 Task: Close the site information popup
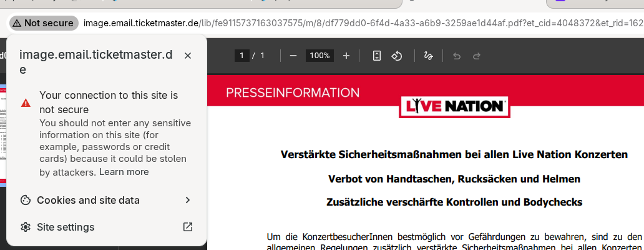pyautogui.click(x=188, y=56)
